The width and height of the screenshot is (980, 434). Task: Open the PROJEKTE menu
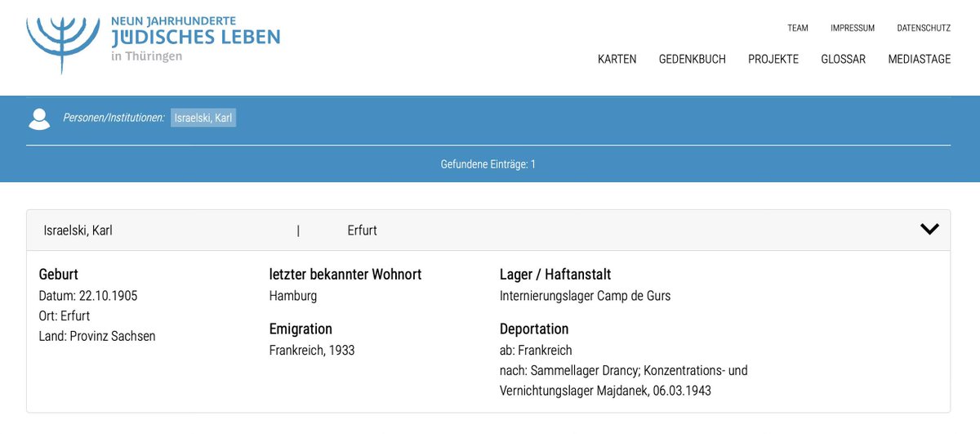773,59
